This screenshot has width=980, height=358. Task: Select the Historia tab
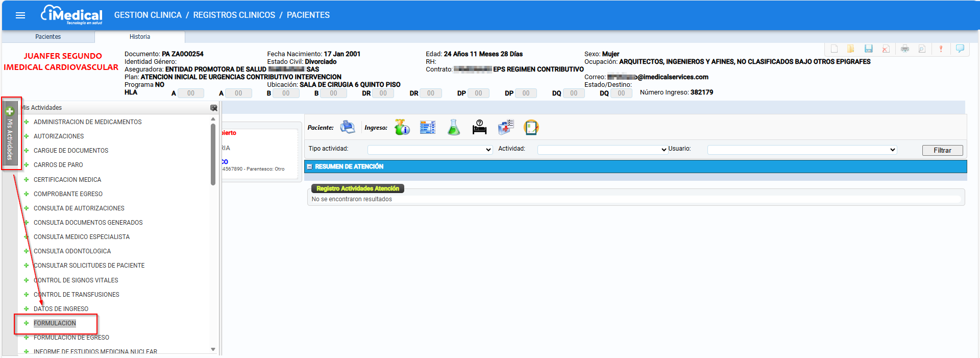tap(140, 37)
